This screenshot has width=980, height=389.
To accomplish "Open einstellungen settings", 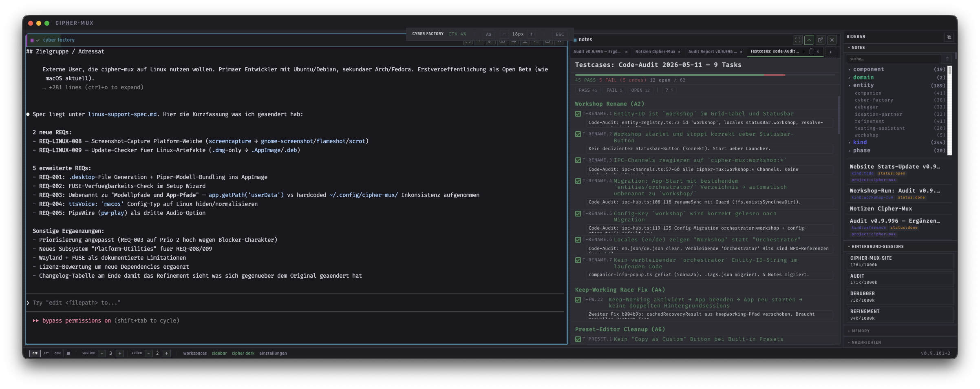I will [x=273, y=354].
